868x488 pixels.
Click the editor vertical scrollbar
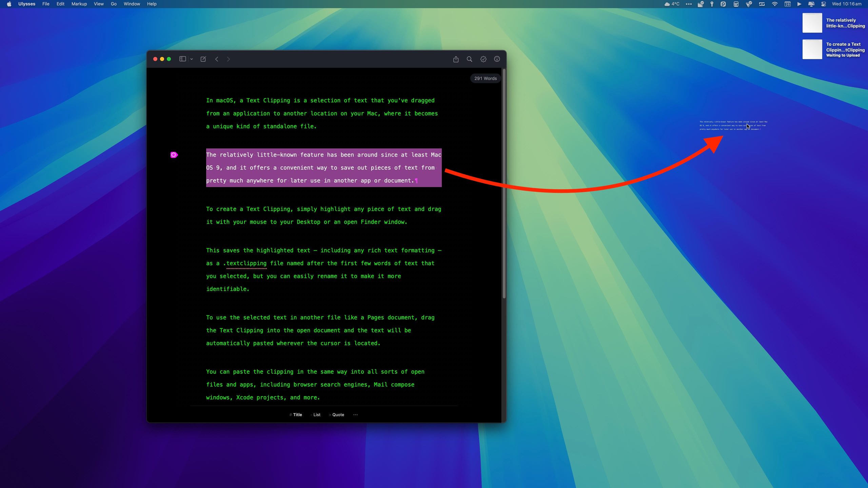(504, 183)
